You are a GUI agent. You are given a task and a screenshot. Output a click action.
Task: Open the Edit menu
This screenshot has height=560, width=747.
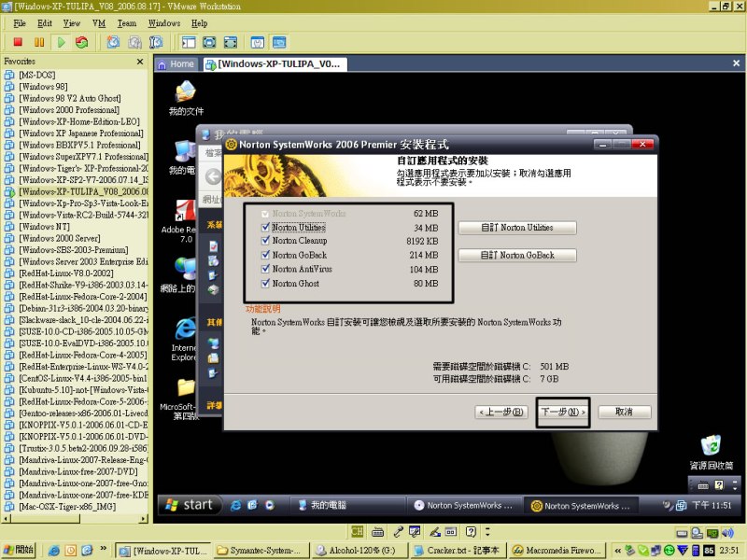tap(45, 23)
